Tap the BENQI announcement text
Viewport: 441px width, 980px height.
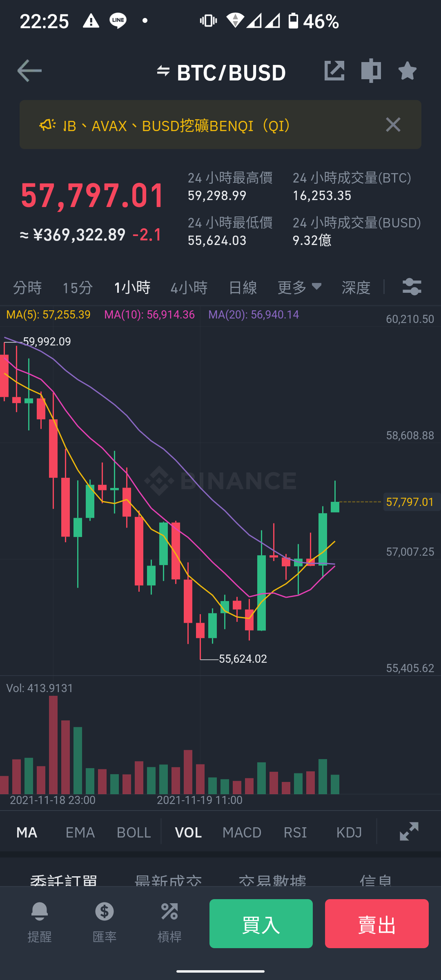click(x=177, y=125)
